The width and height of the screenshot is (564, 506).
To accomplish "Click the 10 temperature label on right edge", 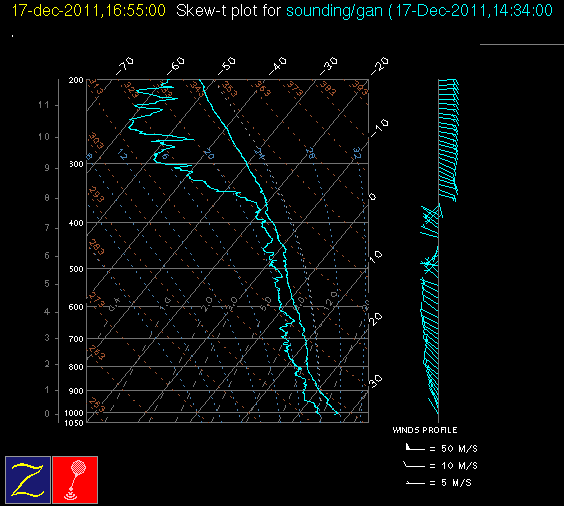I will [x=376, y=257].
